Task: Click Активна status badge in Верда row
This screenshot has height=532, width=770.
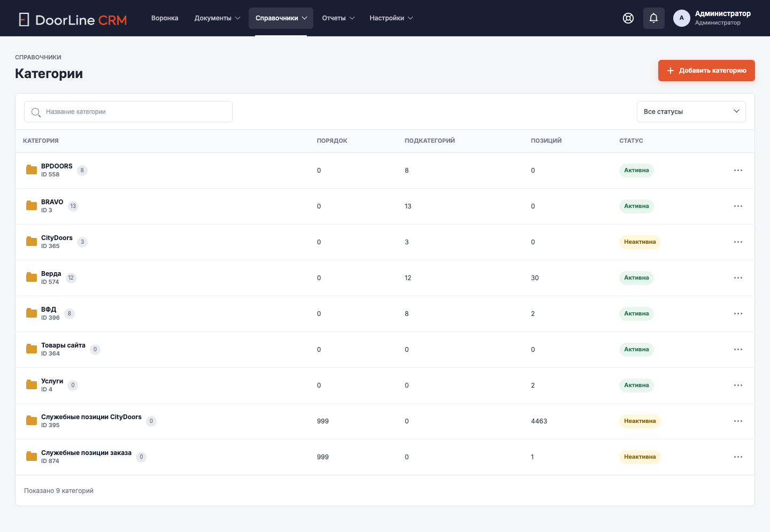Action: click(x=636, y=278)
